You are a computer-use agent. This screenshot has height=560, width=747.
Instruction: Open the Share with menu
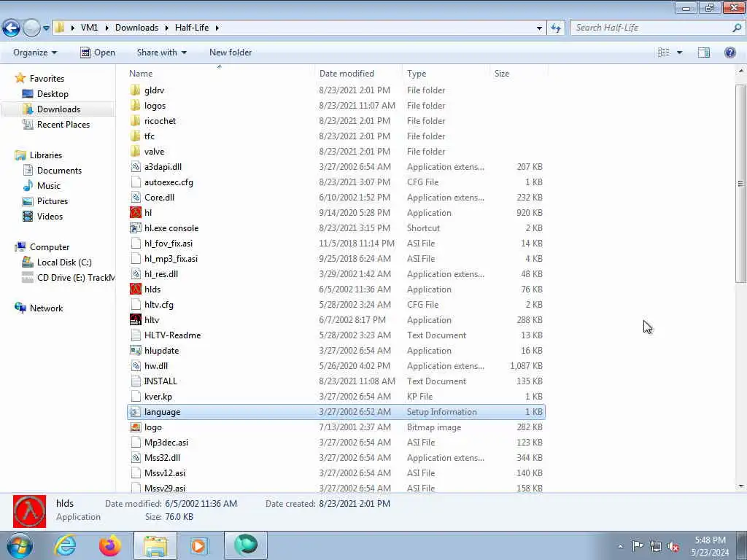click(161, 52)
